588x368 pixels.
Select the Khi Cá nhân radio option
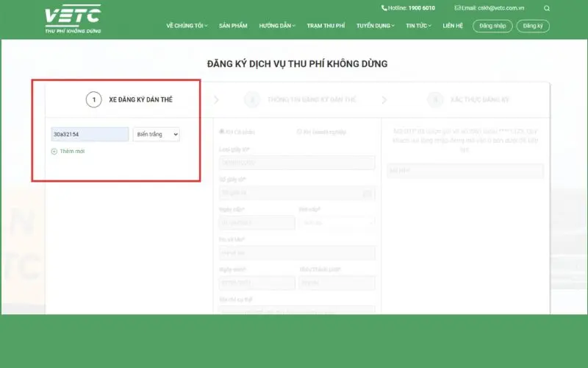[x=222, y=132]
